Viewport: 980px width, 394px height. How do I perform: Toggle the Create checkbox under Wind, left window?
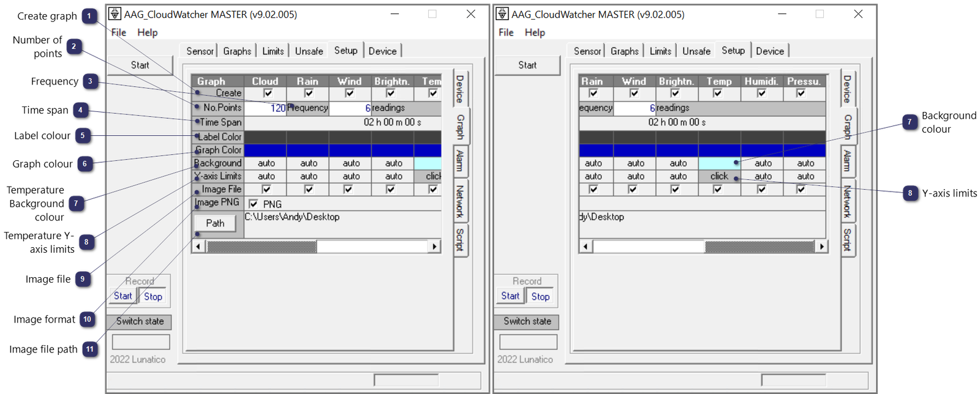[349, 93]
